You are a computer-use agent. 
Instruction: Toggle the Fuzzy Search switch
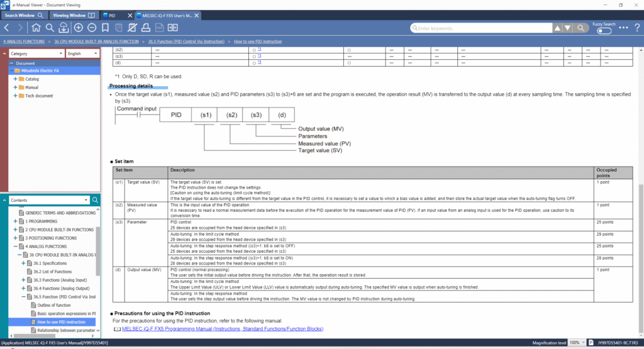coord(604,31)
